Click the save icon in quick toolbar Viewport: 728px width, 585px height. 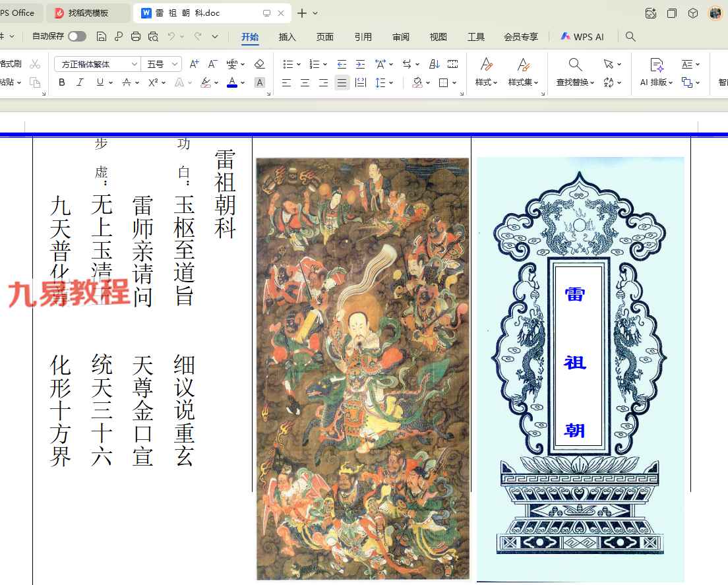pos(101,36)
